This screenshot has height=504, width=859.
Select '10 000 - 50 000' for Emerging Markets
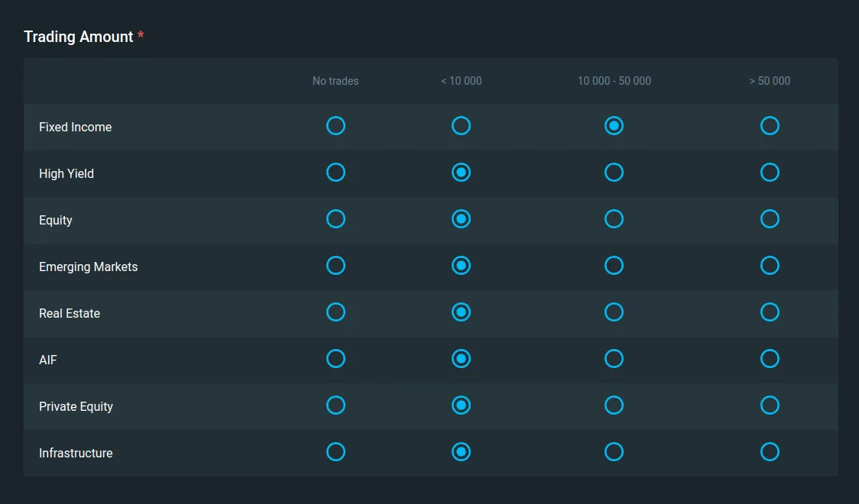(x=614, y=266)
